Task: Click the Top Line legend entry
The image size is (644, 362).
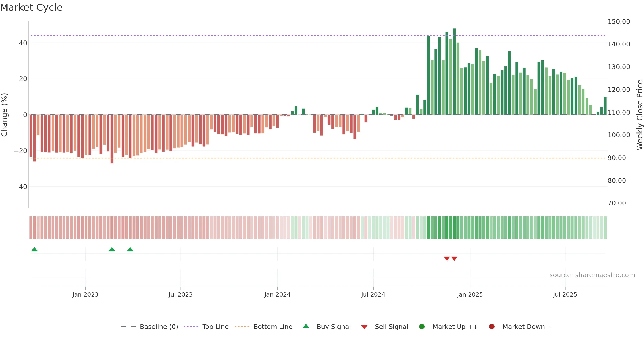Action: [x=206, y=327]
